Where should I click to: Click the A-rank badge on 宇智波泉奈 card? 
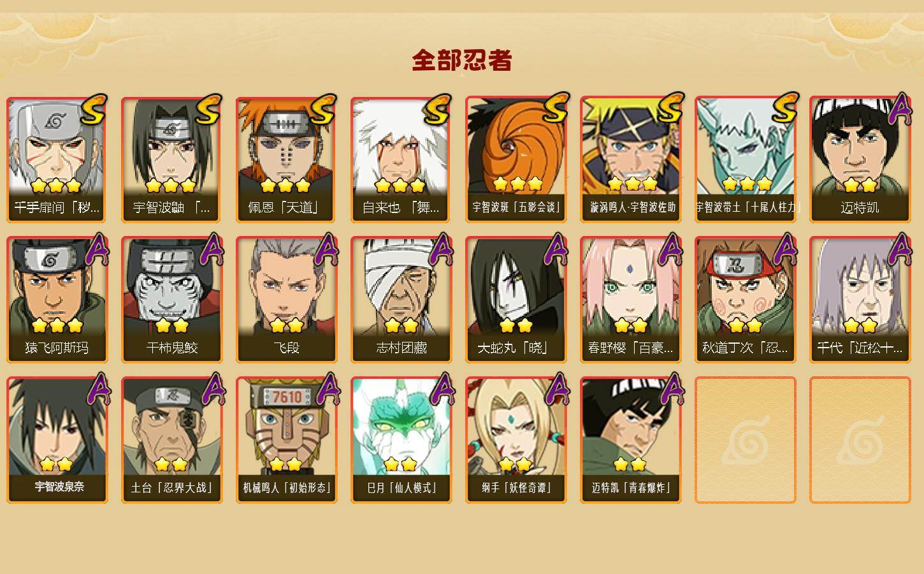point(97,390)
